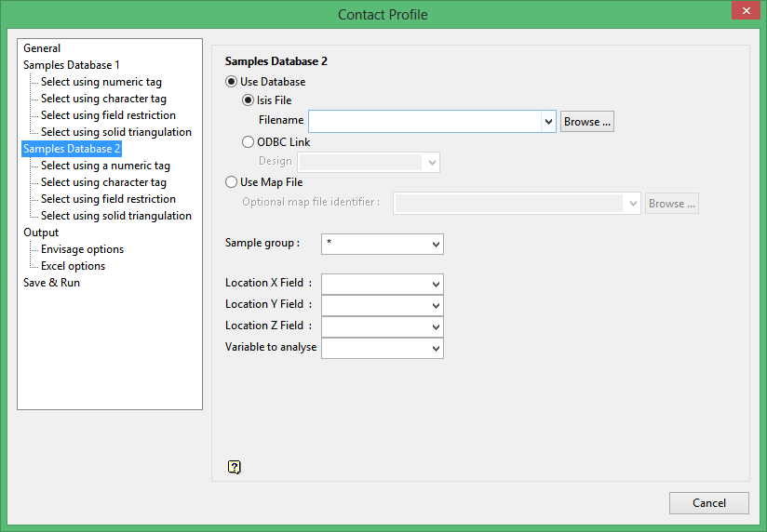The height and width of the screenshot is (532, 767).
Task: Choose the Isis File option
Action: [249, 100]
